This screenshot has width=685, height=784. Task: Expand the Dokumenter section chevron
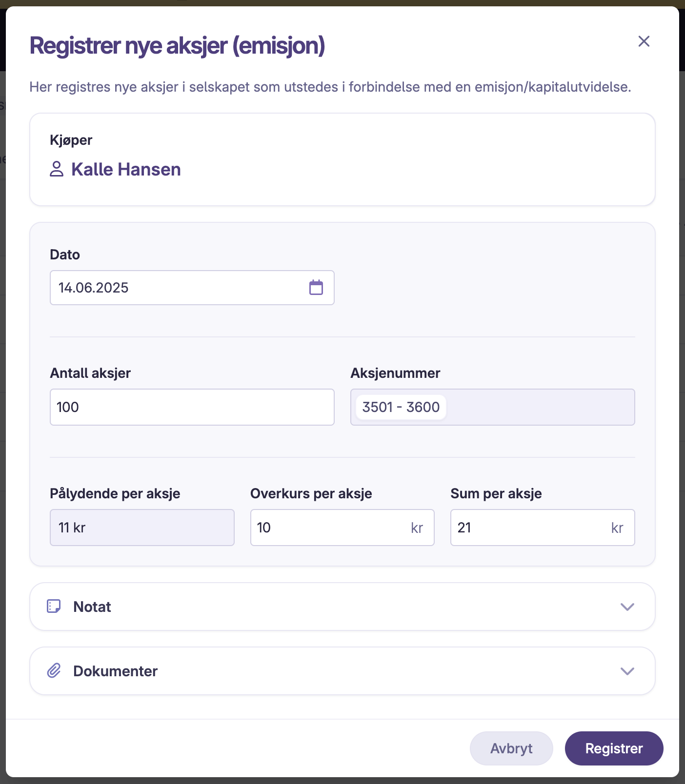[627, 671]
